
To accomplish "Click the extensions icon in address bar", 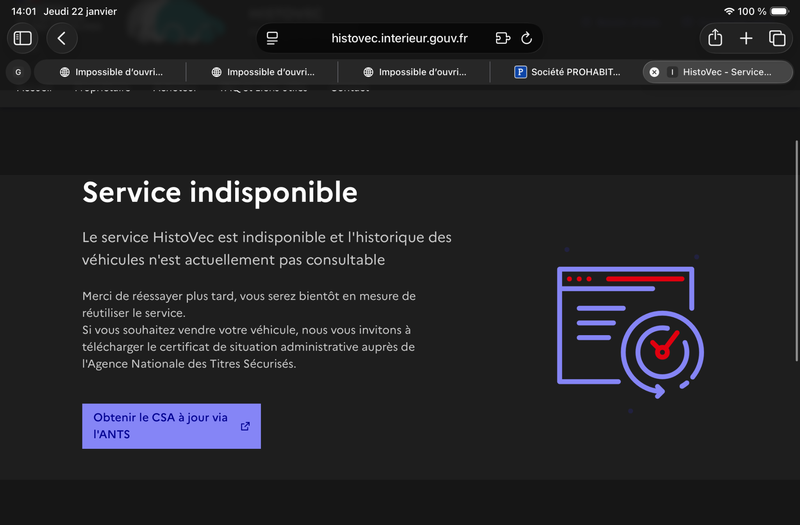I will tap(502, 38).
